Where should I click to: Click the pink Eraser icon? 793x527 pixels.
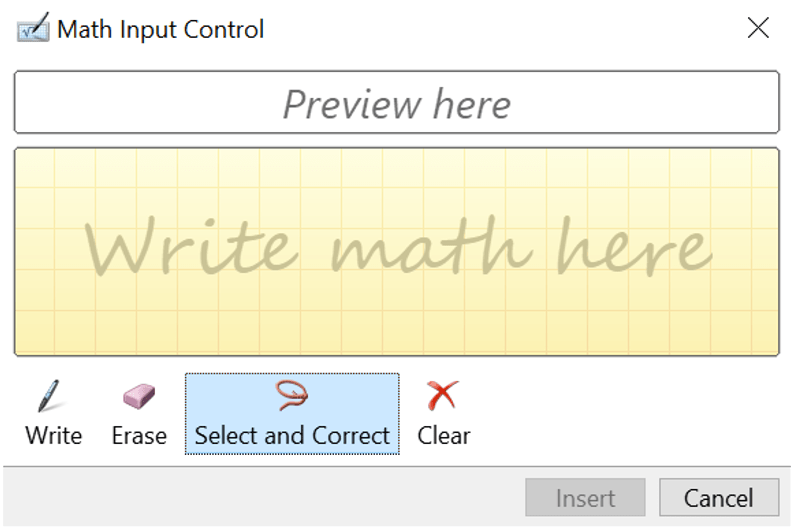[x=139, y=396]
